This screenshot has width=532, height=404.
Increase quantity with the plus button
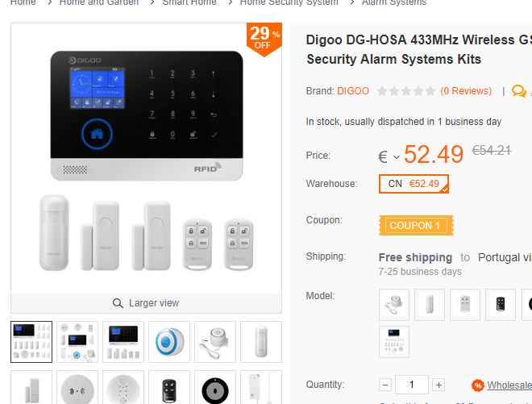pos(438,385)
